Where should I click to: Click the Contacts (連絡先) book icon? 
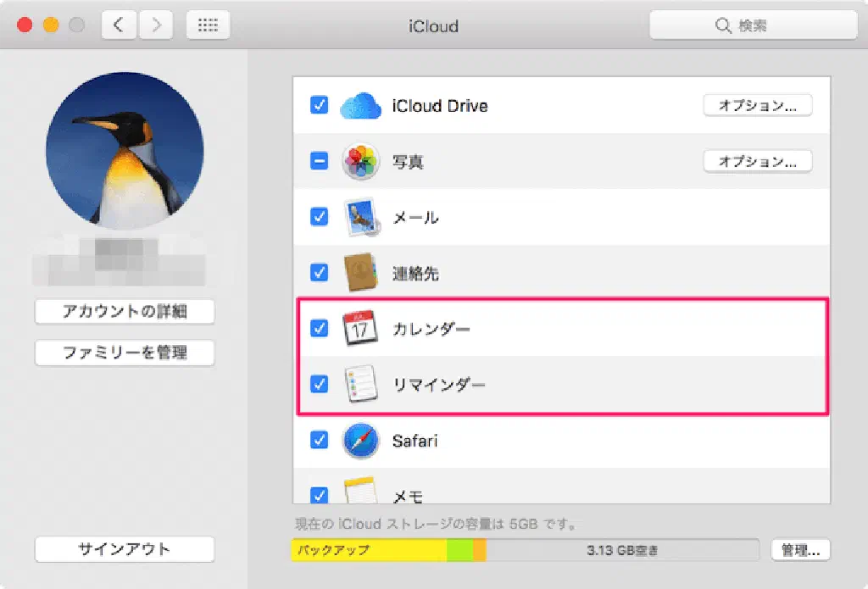(x=361, y=273)
